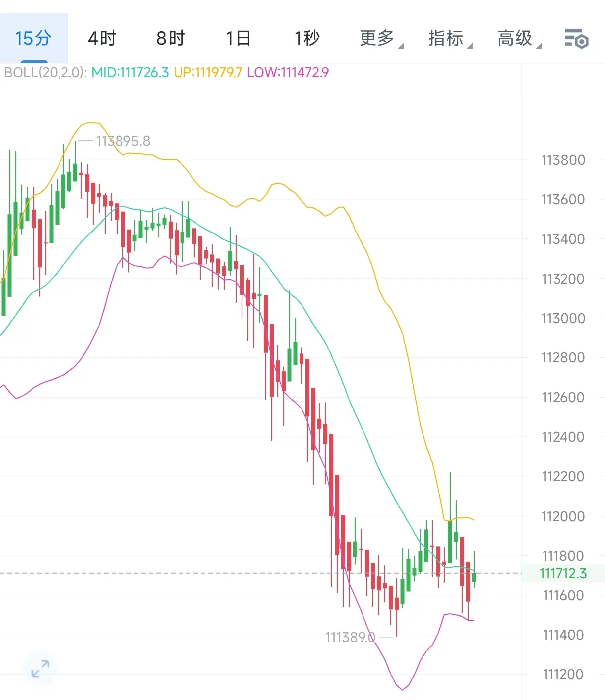
Task: Open the 指标 indicators dropdown
Action: (450, 38)
